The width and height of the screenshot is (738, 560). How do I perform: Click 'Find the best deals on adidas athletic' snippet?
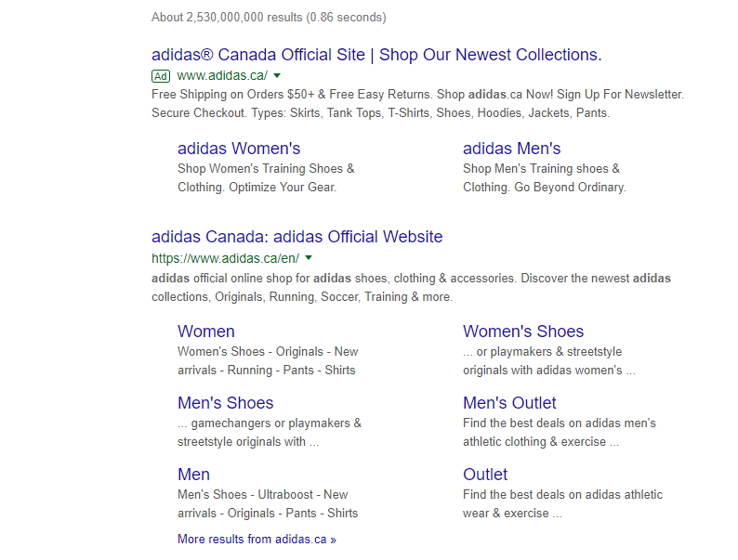click(x=562, y=495)
